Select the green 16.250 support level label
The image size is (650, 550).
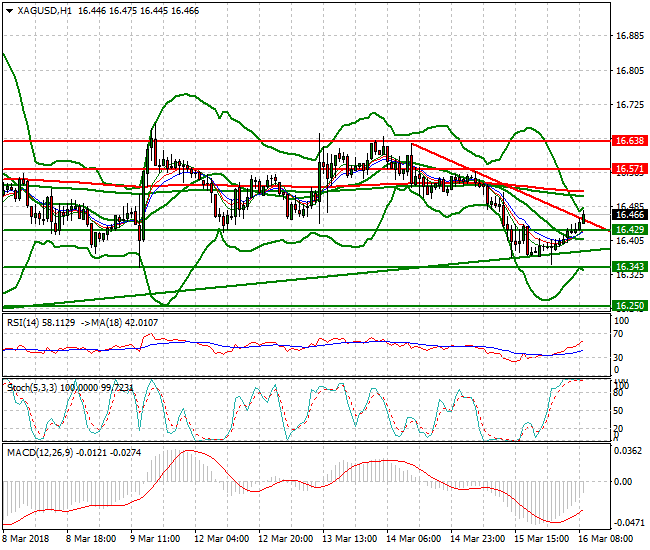tap(630, 306)
